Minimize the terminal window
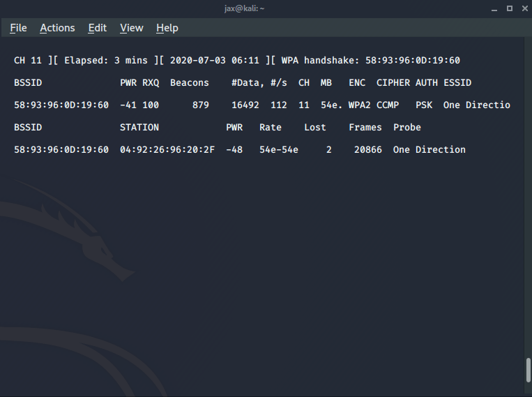Screen dimensions: 532x397 click(494, 8)
